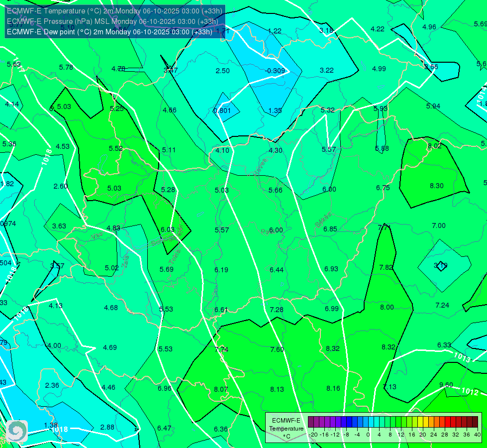Click the 4.99 temperature value
Viewport: 487px width, 448px height.
[379, 69]
